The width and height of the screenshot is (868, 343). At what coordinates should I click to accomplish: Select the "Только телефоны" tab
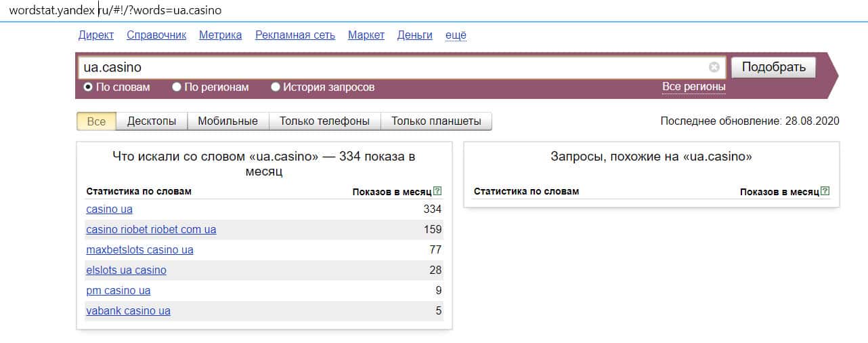pyautogui.click(x=324, y=121)
